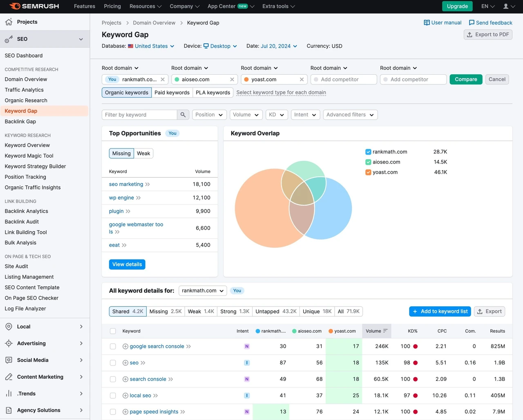
Task: Uncheck rankmath.com in Keyword Overlap legend
Action: click(368, 152)
